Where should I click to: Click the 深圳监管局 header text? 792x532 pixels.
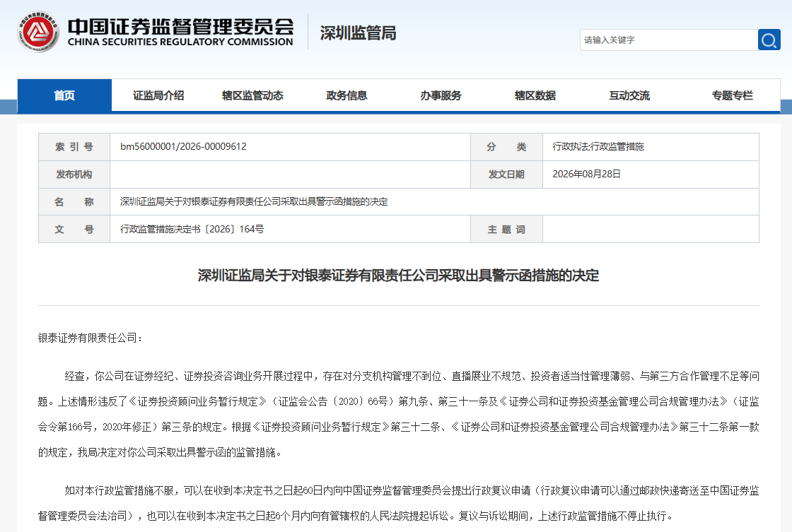[358, 33]
